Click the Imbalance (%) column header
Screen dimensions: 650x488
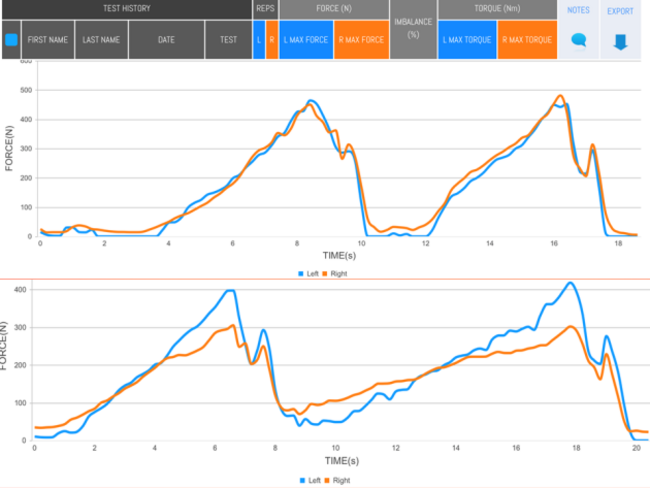[413, 30]
